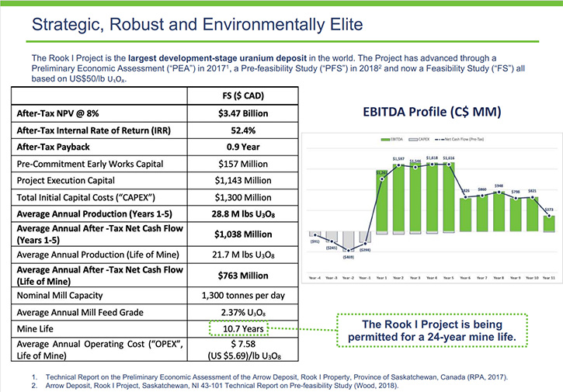563x392 pixels.
Task: Click the Year 11 bar labeled $373
Action: (549, 224)
